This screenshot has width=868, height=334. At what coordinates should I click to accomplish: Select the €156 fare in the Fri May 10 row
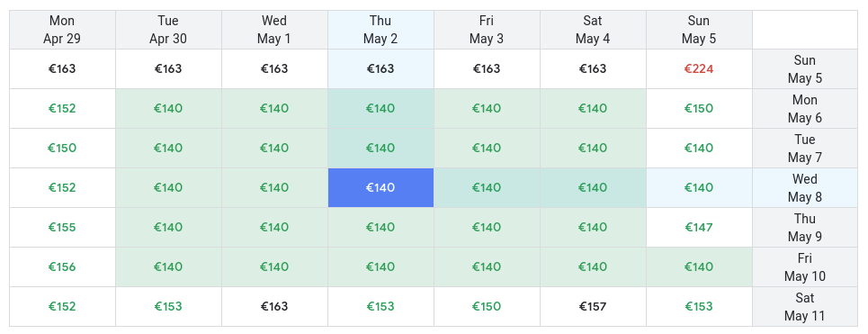[62, 267]
